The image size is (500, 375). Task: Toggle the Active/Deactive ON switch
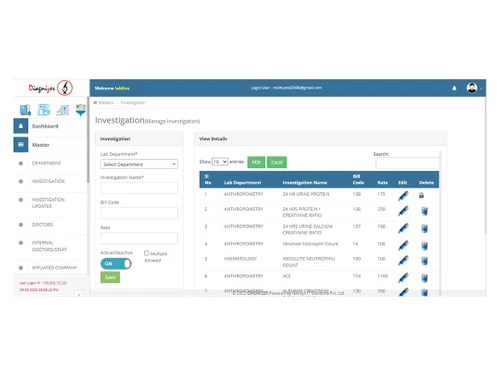(x=116, y=264)
